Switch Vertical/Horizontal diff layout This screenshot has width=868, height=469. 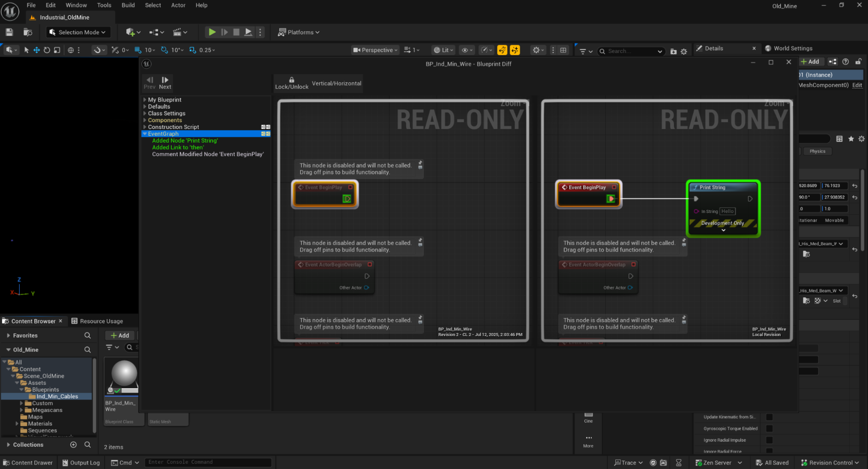point(337,83)
